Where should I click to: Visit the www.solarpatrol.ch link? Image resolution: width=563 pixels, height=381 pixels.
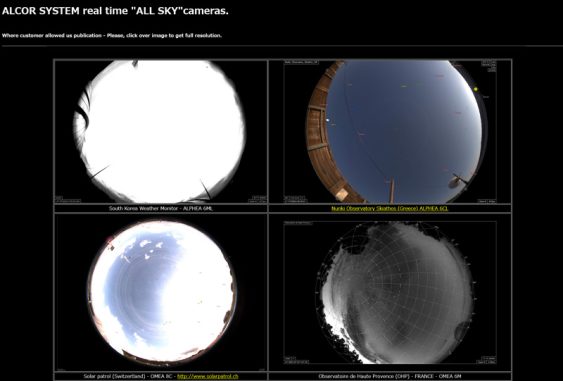pos(208,376)
